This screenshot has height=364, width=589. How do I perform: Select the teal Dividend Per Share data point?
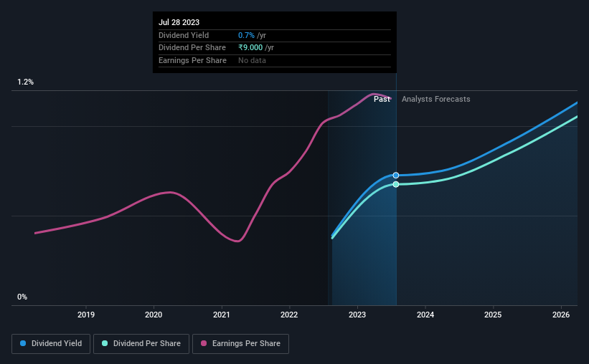[396, 184]
